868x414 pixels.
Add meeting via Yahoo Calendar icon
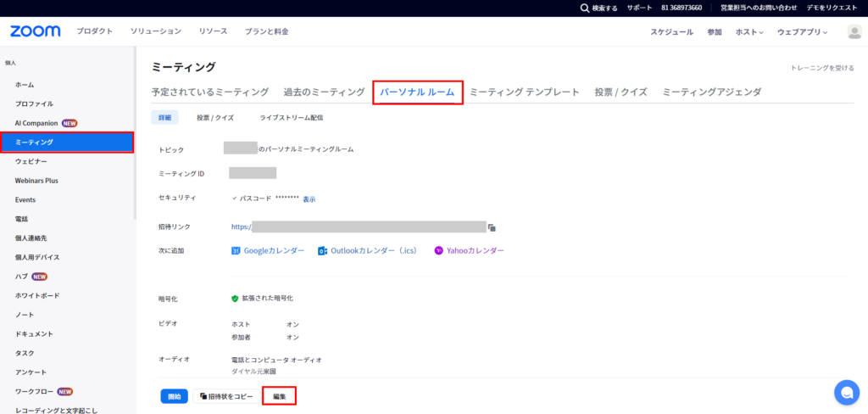coord(438,251)
